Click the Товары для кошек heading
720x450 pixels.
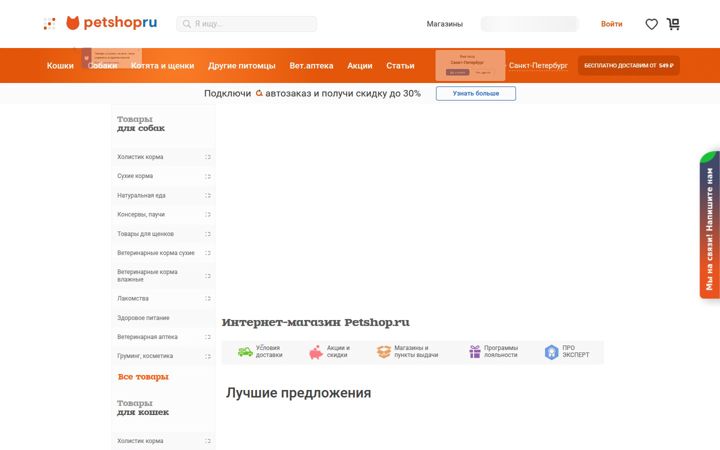[143, 408]
